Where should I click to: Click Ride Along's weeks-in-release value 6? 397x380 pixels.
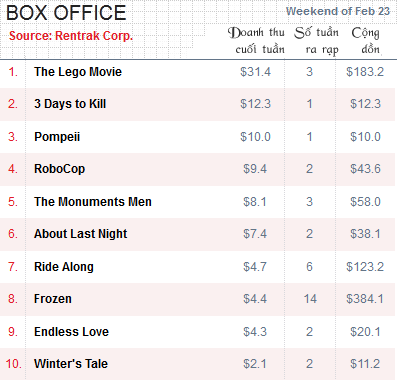309,267
